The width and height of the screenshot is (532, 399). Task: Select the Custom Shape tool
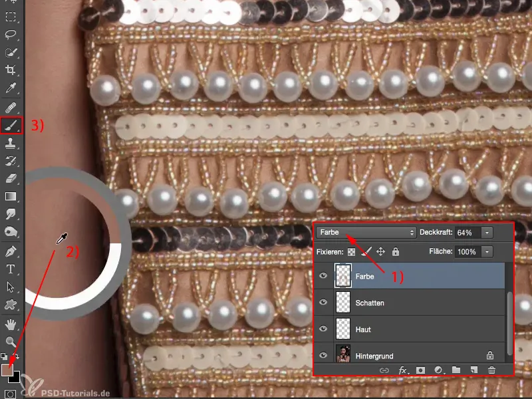[x=11, y=305]
